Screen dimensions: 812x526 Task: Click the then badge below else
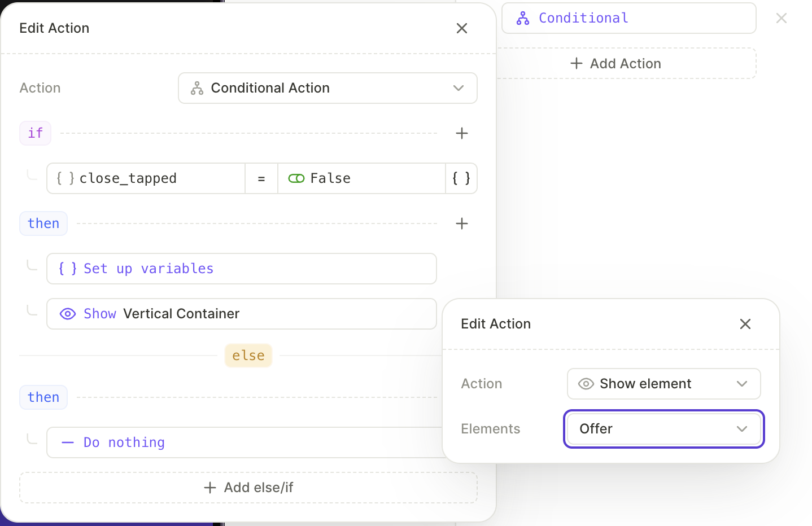pos(43,397)
